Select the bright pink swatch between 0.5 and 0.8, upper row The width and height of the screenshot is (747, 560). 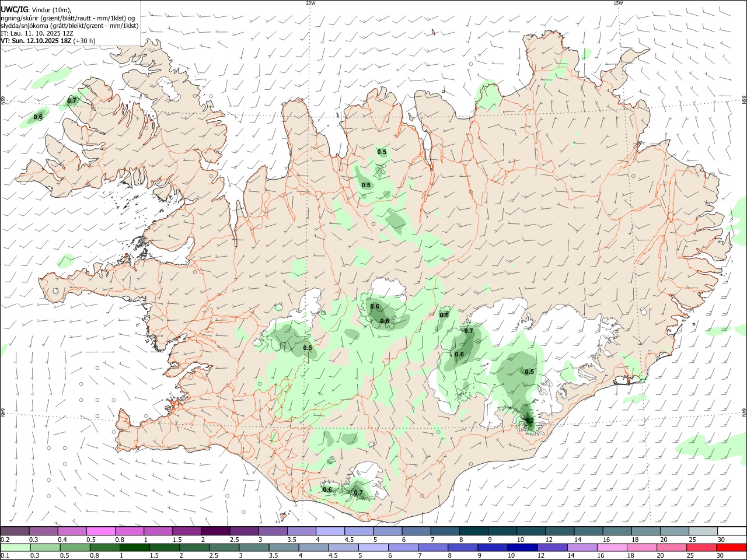[x=100, y=531]
